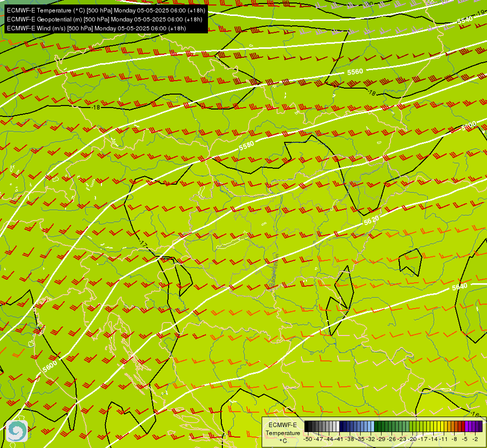Screen dimensions: 487x448
Task: Click the -35 value on the temperature scale
Action: pos(360,440)
